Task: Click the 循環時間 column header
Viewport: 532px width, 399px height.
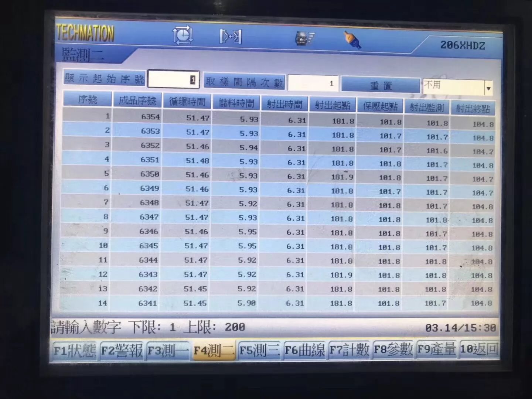Action: (187, 102)
